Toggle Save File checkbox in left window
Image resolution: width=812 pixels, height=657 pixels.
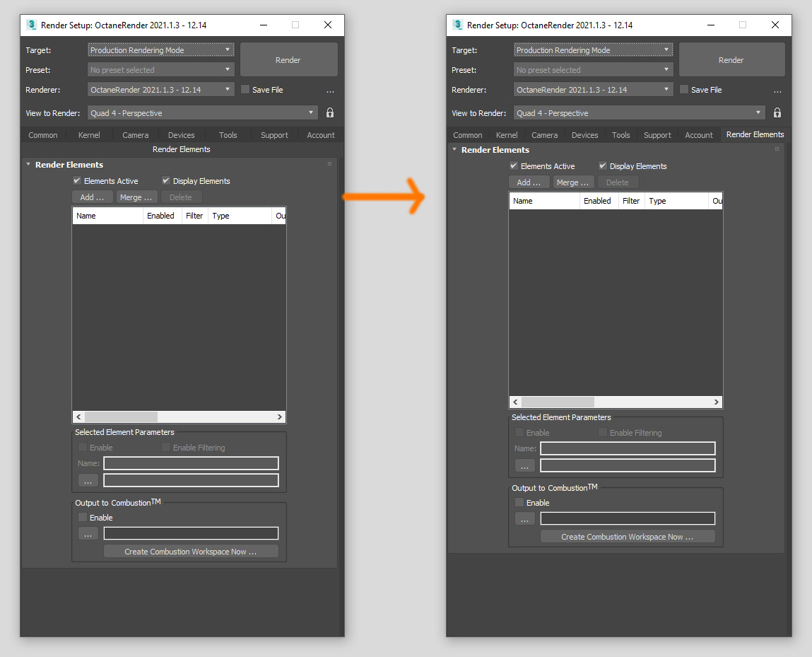(245, 89)
